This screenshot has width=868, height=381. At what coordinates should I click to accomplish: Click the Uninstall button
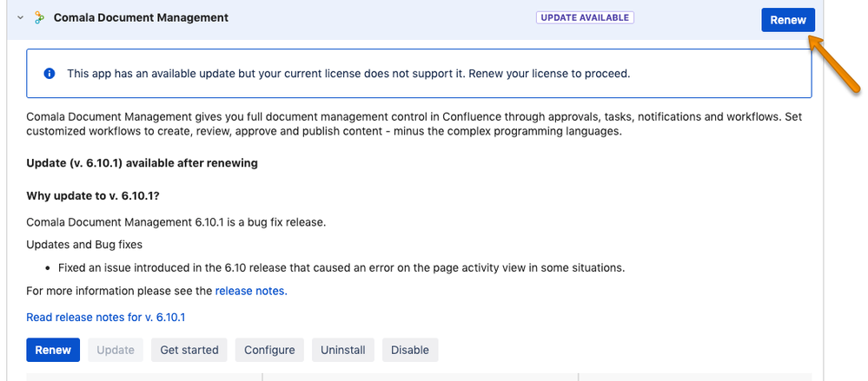coord(343,350)
